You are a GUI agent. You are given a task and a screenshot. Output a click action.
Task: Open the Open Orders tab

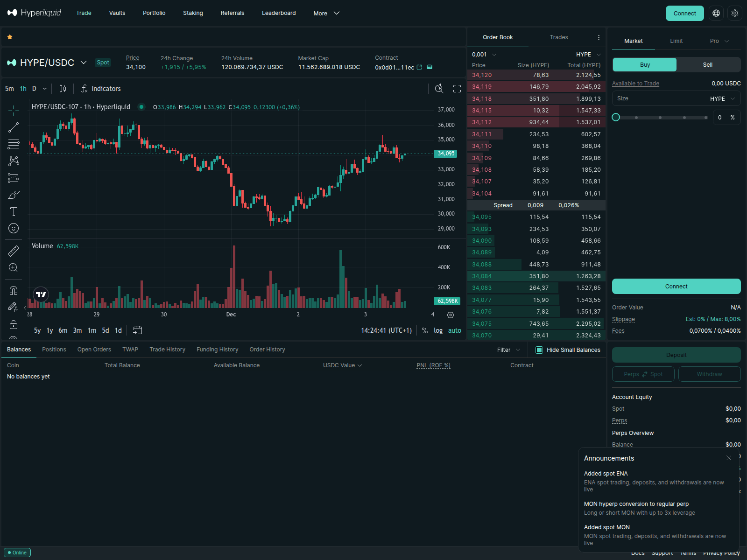(x=94, y=350)
